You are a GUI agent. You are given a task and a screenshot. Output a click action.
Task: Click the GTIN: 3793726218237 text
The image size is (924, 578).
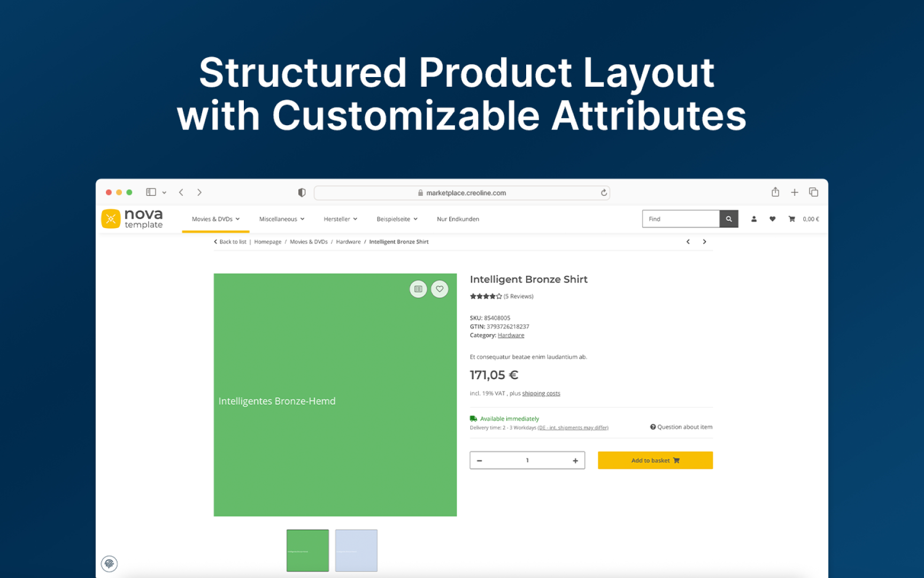pos(499,326)
